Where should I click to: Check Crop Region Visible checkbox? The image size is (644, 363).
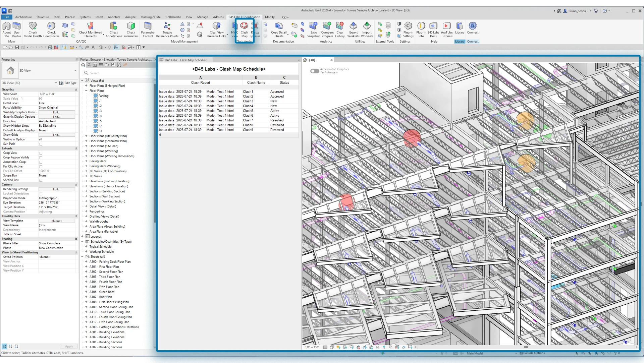coord(41,158)
